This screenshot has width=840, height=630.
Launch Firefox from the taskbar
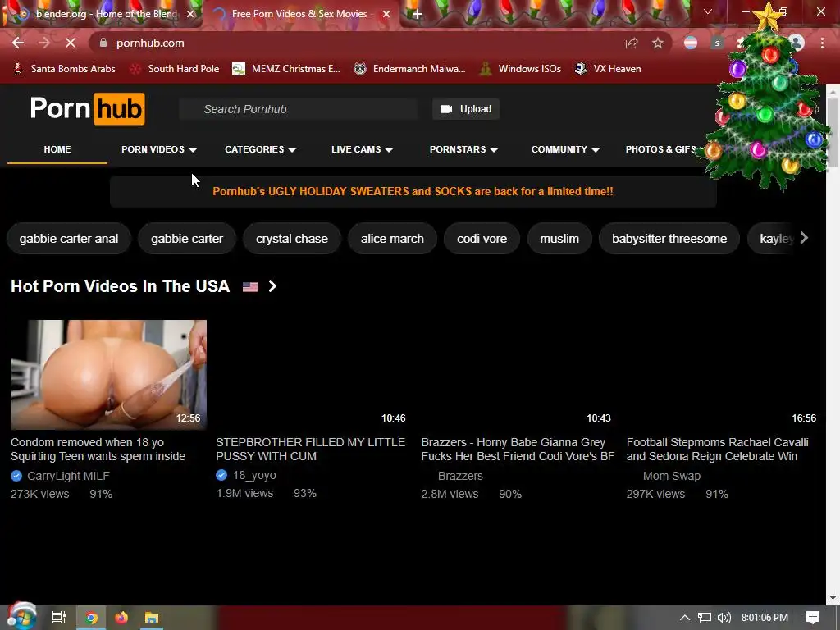point(121,618)
